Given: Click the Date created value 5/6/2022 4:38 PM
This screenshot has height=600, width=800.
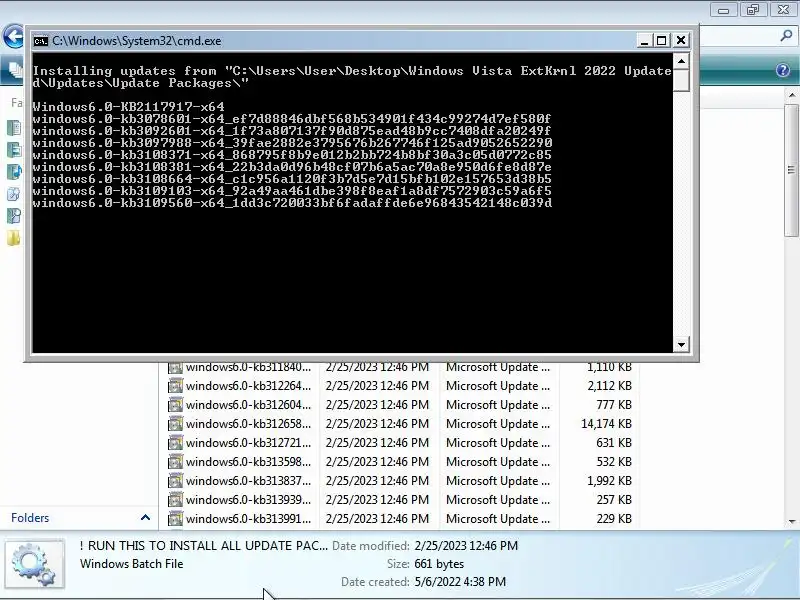Looking at the screenshot, I should point(460,582).
